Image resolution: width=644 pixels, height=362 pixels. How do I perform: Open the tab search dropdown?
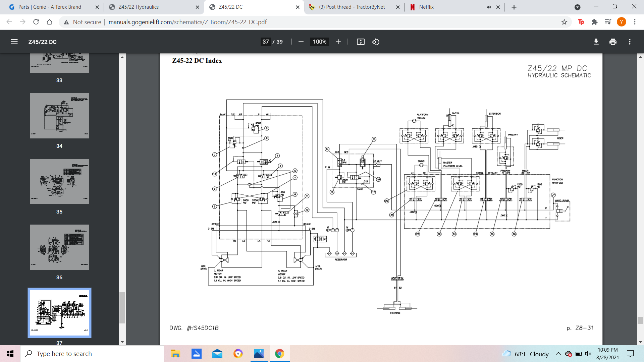coord(577,7)
